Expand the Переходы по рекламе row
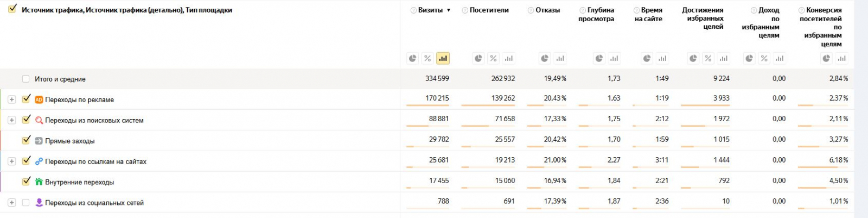868x218 pixels. point(11,99)
